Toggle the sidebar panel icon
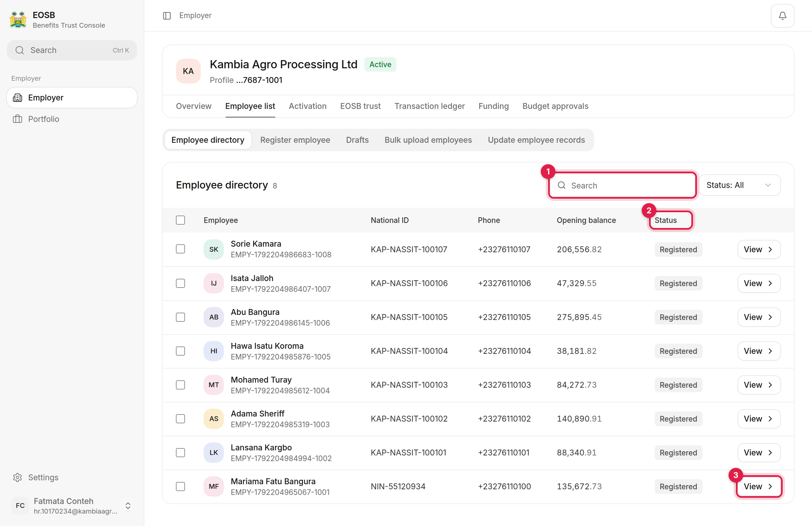This screenshot has height=526, width=812. click(167, 16)
